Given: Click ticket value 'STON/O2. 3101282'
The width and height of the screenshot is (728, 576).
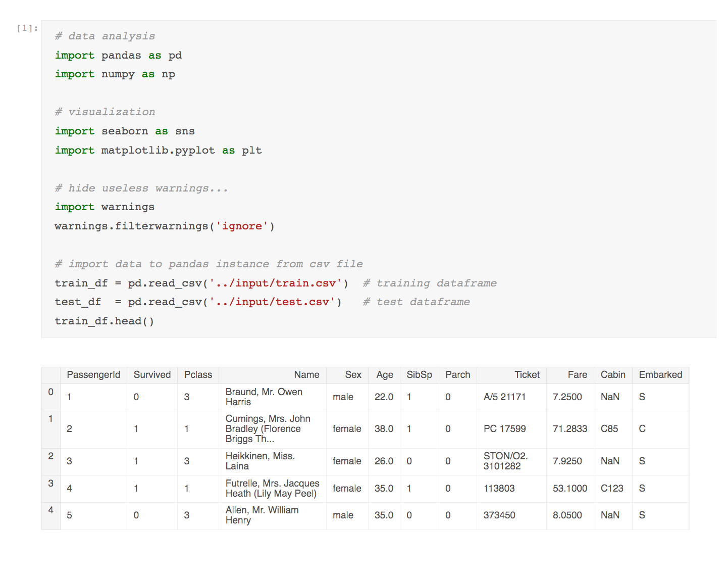Looking at the screenshot, I should coord(505,461).
